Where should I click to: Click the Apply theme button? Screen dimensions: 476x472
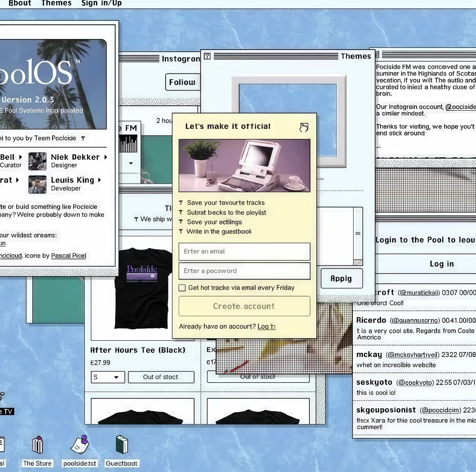pos(341,278)
